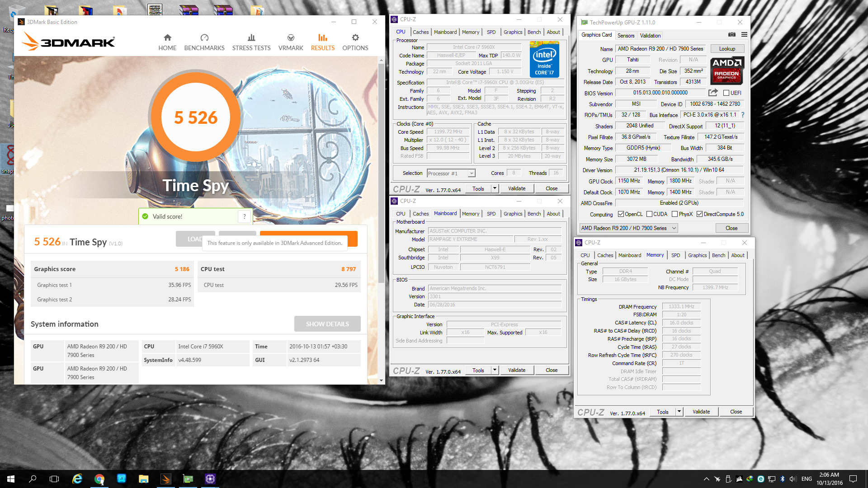868x488 pixels.
Task: Open Tools dropdown arrow in CPU-Z CPU window
Action: coord(495,188)
